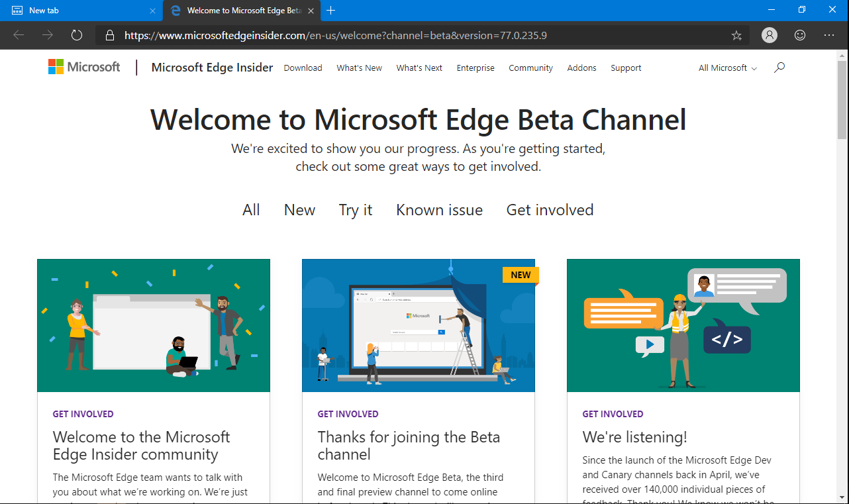849x504 pixels.
Task: Click the site security lock icon
Action: [x=110, y=35]
